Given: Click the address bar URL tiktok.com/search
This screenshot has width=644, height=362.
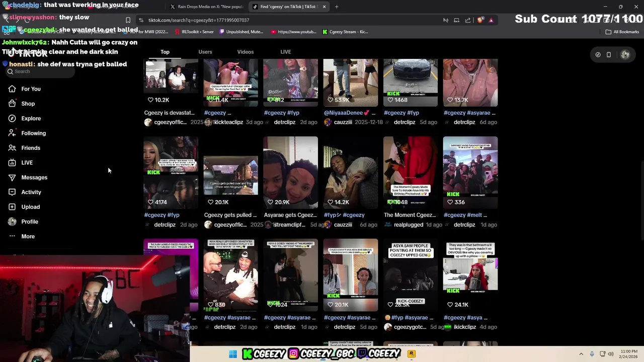Looking at the screenshot, I should (199, 20).
